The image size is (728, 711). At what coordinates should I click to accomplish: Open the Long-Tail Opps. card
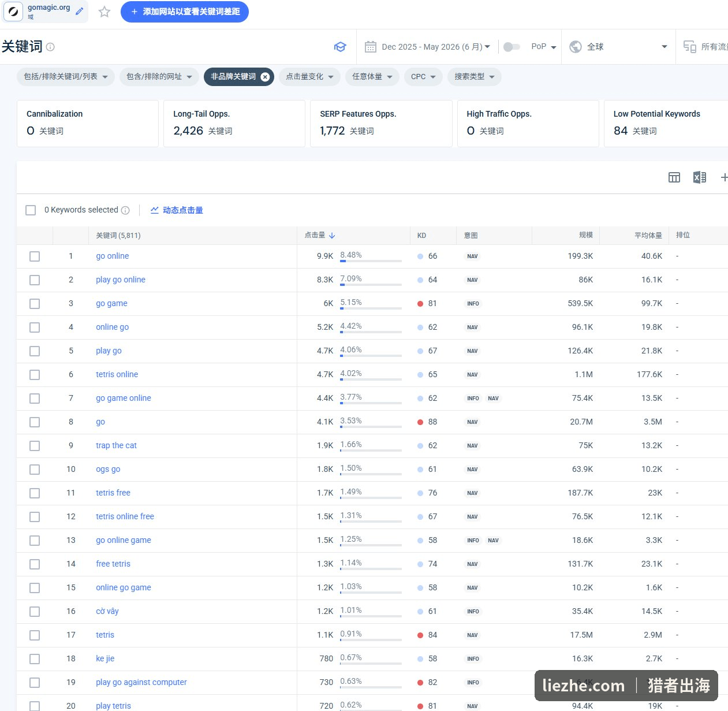click(x=234, y=124)
